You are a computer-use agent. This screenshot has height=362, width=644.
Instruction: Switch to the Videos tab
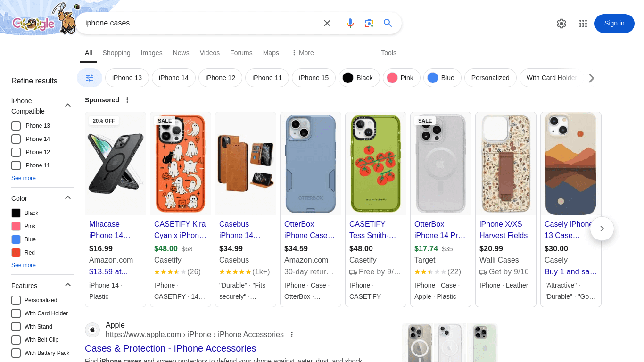point(210,53)
